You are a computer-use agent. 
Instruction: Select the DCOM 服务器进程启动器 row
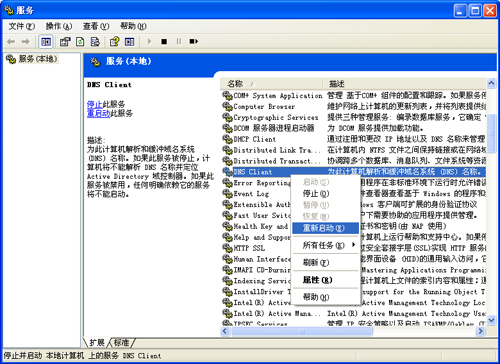[x=354, y=128]
